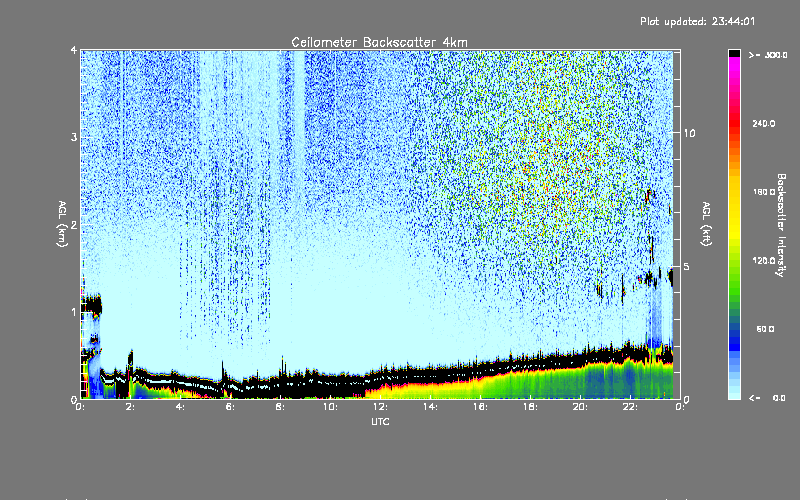Click the red region of the colorbar

(x=734, y=125)
